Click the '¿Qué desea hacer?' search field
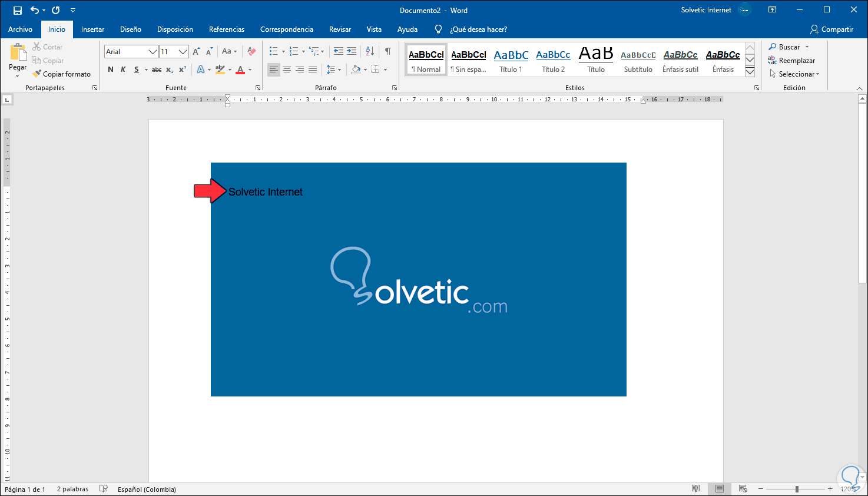This screenshot has height=496, width=868. [x=478, y=29]
